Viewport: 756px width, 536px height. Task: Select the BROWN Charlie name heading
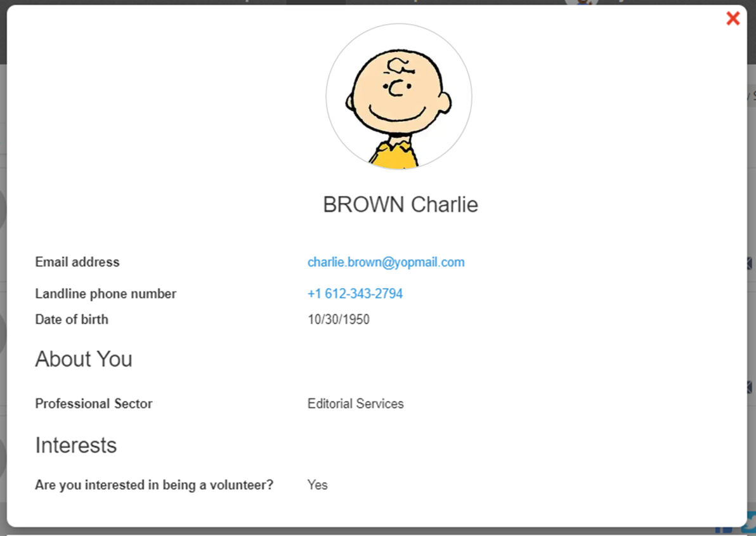coord(400,205)
